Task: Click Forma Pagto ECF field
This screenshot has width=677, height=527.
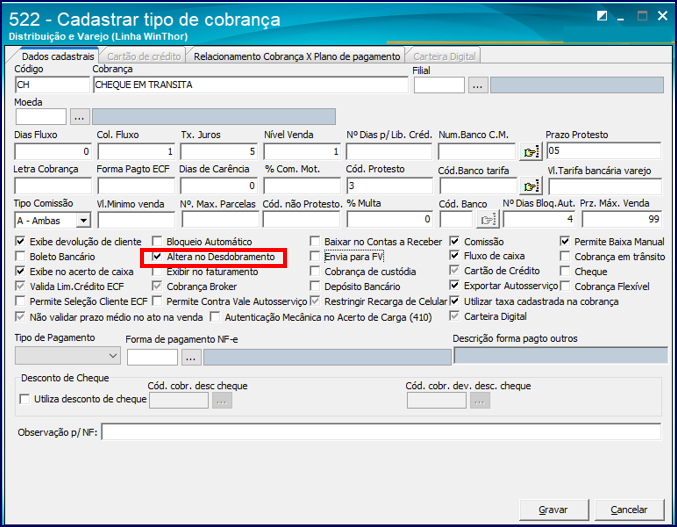Action: tap(136, 186)
